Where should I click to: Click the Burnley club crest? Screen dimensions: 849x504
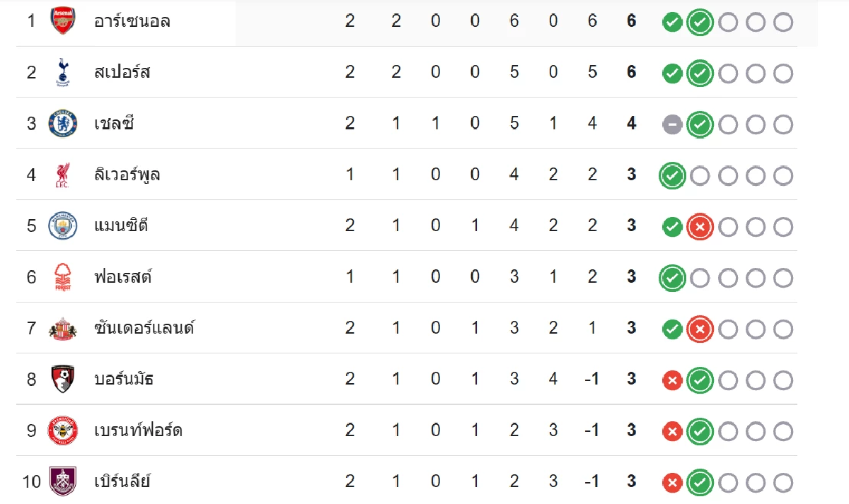point(62,481)
